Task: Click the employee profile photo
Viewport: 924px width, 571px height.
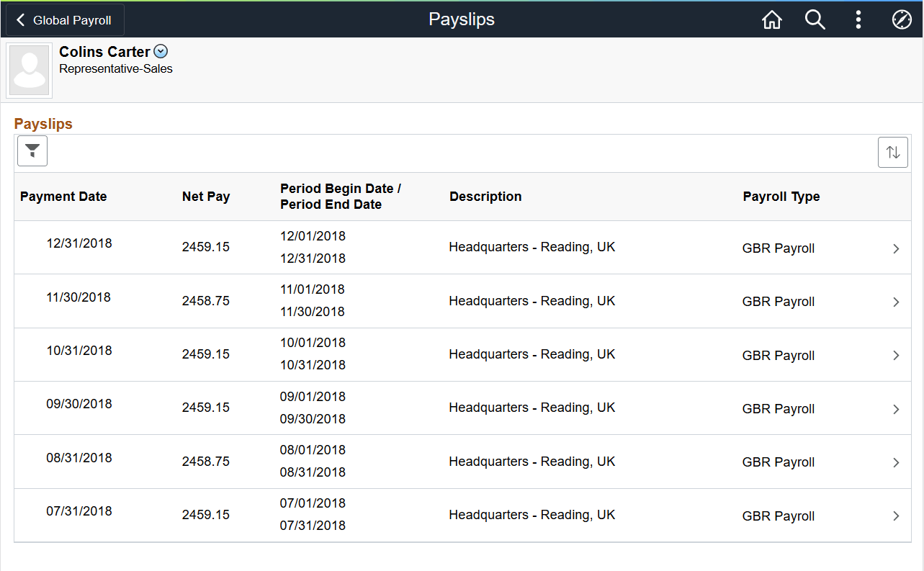Action: pyautogui.click(x=29, y=70)
